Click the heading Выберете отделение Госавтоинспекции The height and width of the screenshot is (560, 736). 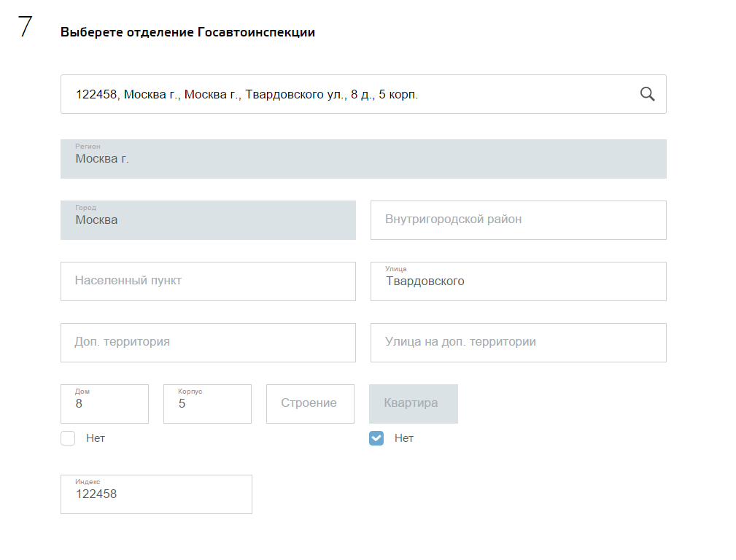187,33
